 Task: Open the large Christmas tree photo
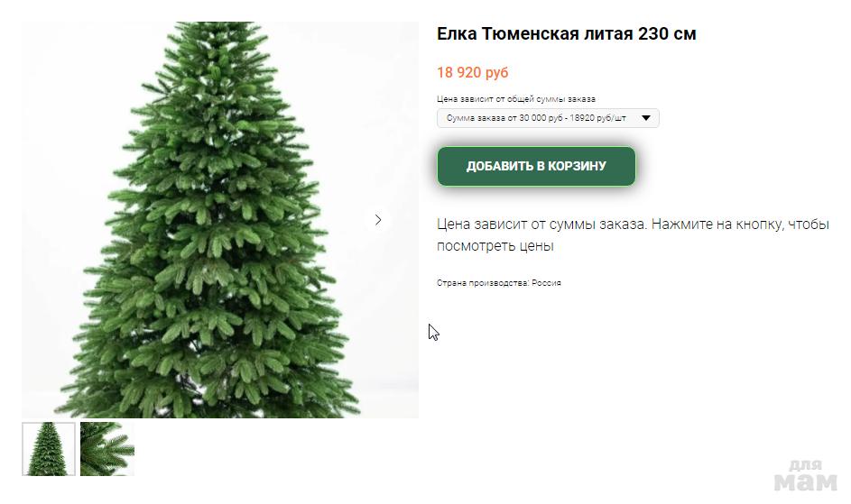[x=220, y=220]
